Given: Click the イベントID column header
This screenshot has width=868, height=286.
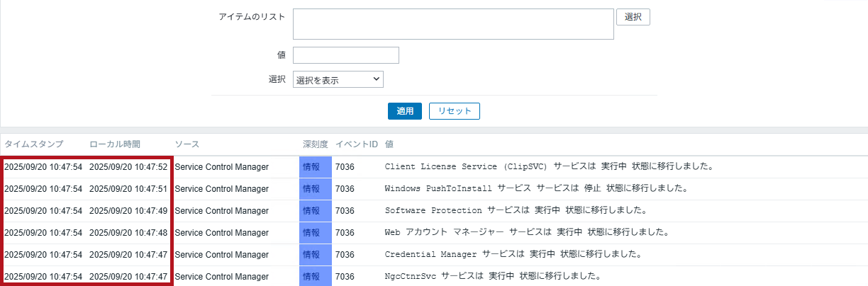Looking at the screenshot, I should click(x=357, y=144).
